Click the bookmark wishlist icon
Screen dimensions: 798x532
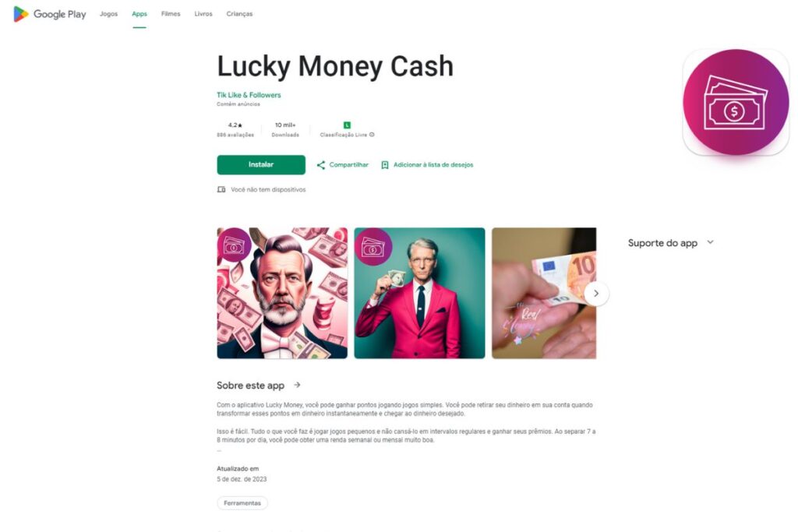pyautogui.click(x=385, y=165)
